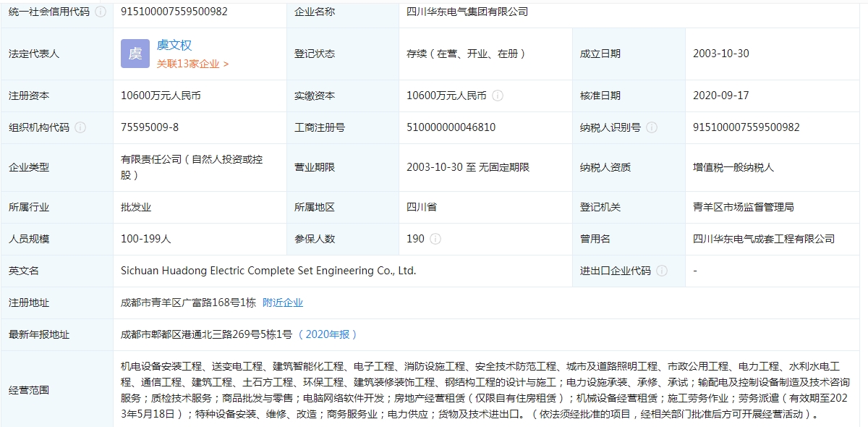Click the company name 四川华东电气集团有限公司

(x=467, y=12)
